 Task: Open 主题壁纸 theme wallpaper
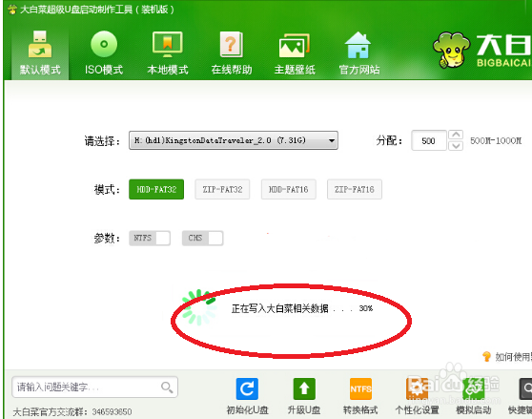[x=295, y=53]
